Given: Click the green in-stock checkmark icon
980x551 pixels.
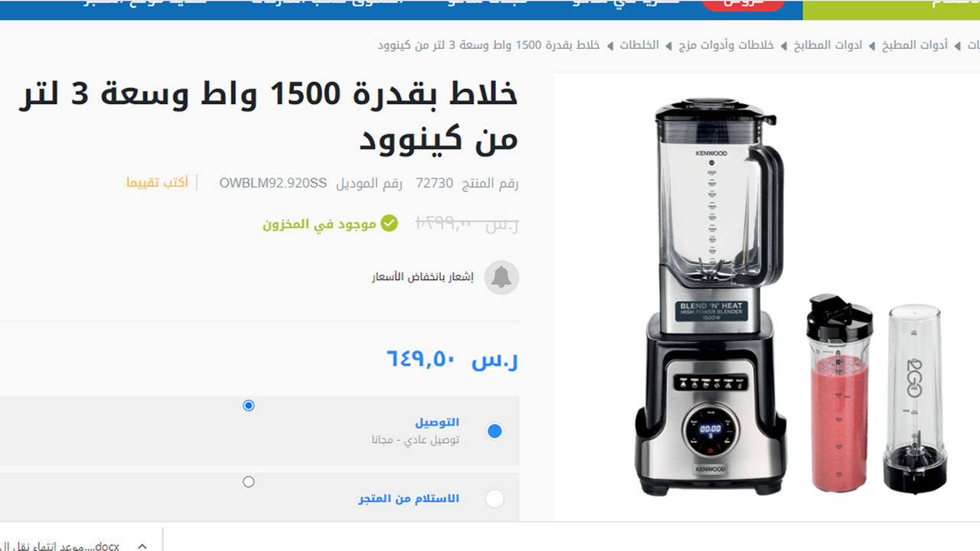Looking at the screenshot, I should click(390, 223).
